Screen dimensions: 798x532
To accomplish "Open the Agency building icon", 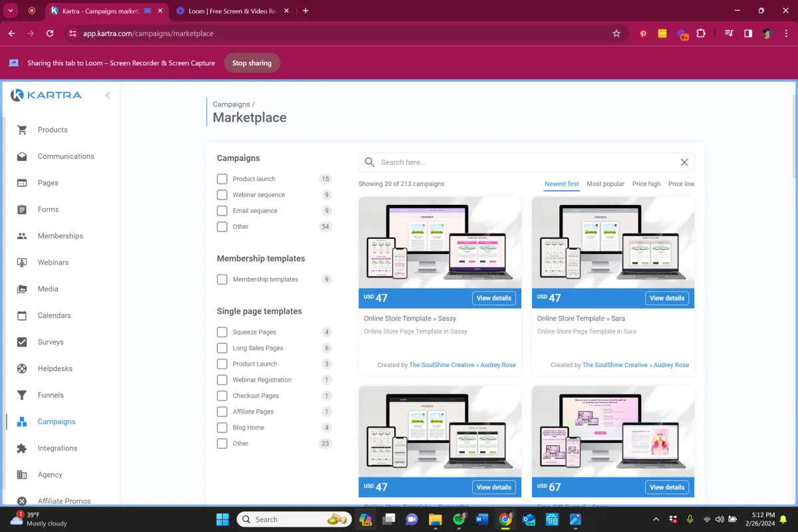I will 22,475.
